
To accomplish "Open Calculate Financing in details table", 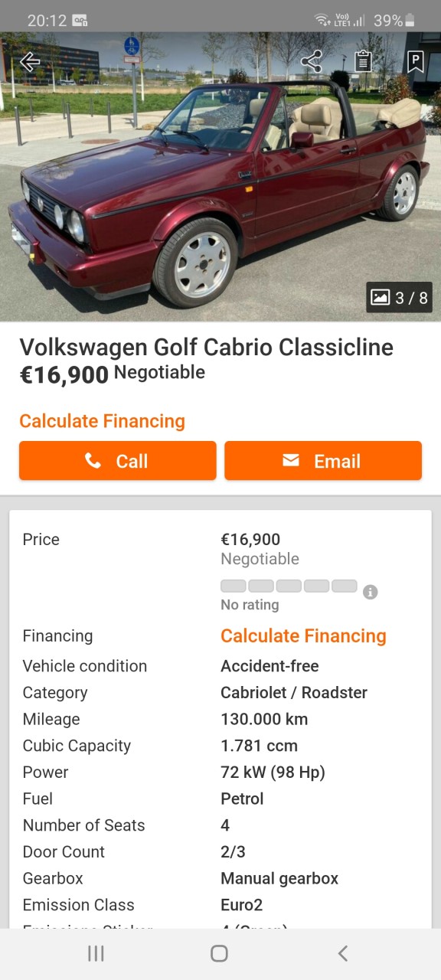I will coord(303,636).
